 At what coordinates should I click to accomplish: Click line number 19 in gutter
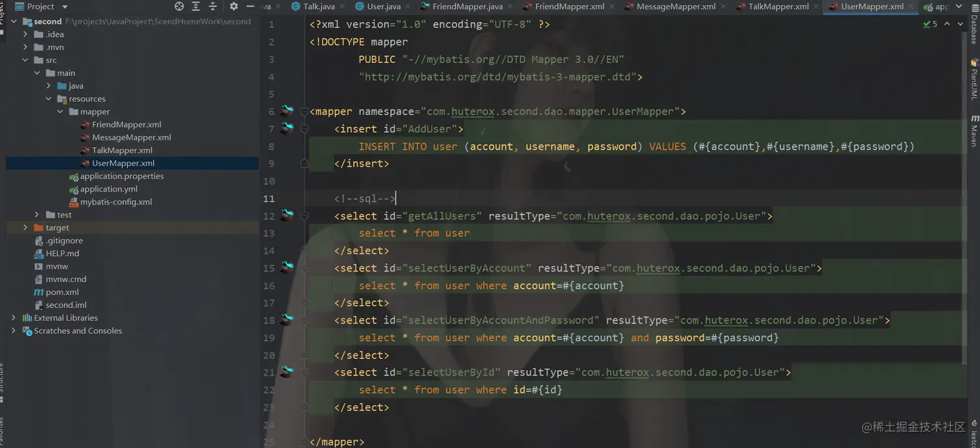pyautogui.click(x=269, y=337)
